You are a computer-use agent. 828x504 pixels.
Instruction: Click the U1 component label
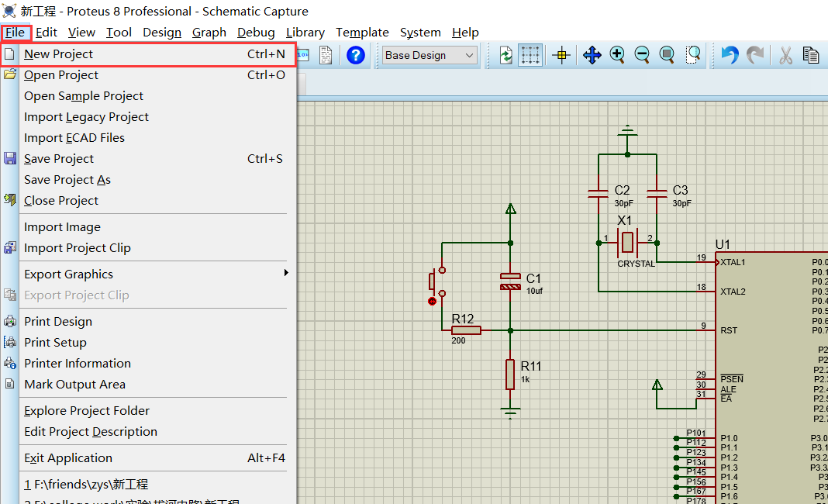coord(723,244)
